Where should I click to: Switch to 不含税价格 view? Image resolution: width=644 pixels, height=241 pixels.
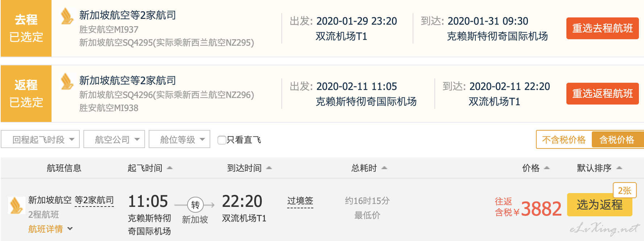pos(564,140)
